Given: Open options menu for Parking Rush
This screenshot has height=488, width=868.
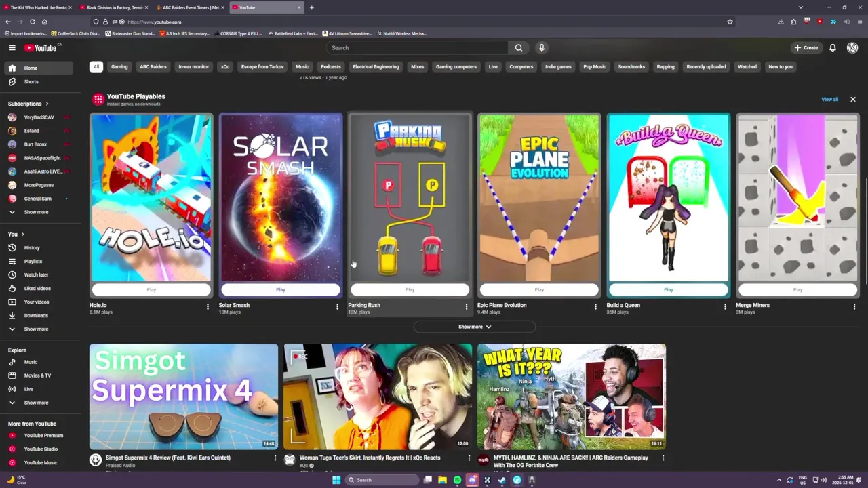Looking at the screenshot, I should tap(466, 307).
